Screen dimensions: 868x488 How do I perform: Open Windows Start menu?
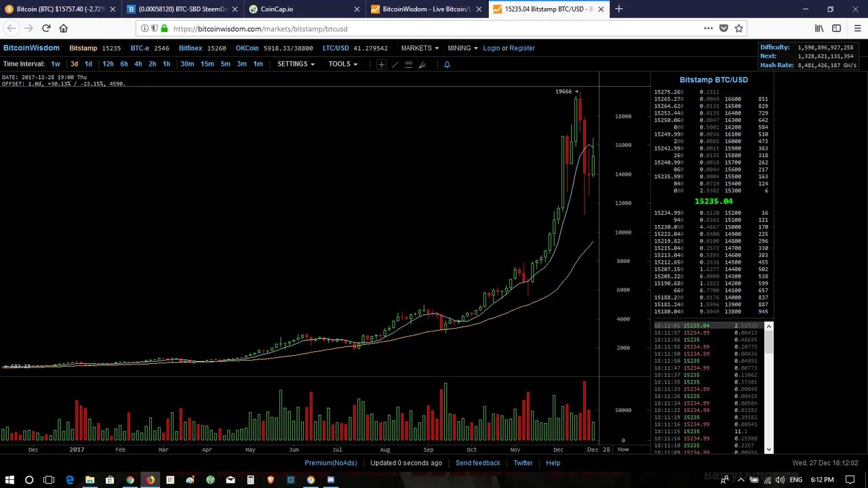(x=9, y=480)
